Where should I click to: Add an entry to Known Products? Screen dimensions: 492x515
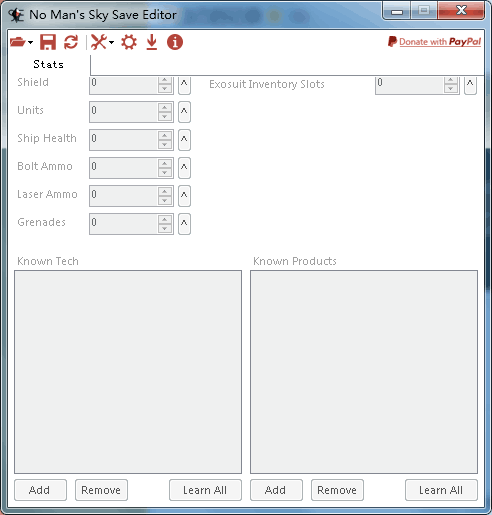point(276,490)
